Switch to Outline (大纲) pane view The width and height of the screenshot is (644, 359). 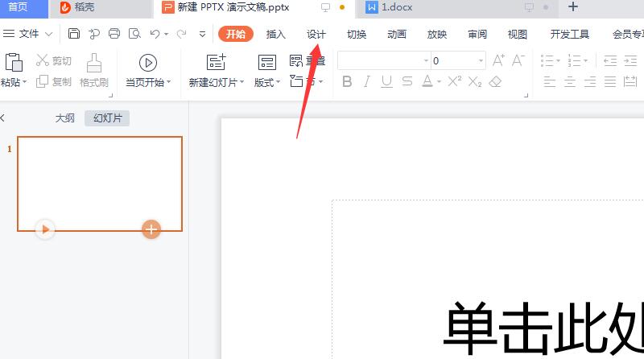(x=65, y=118)
